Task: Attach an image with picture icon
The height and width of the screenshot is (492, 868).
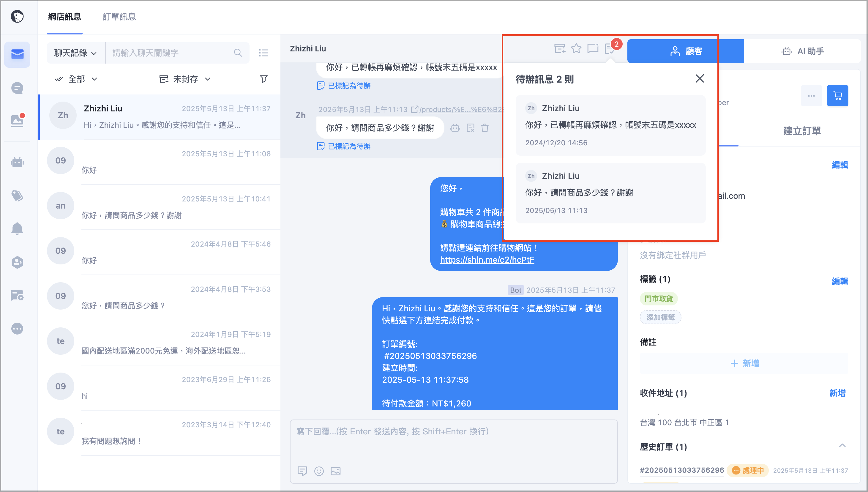Action: coord(335,471)
